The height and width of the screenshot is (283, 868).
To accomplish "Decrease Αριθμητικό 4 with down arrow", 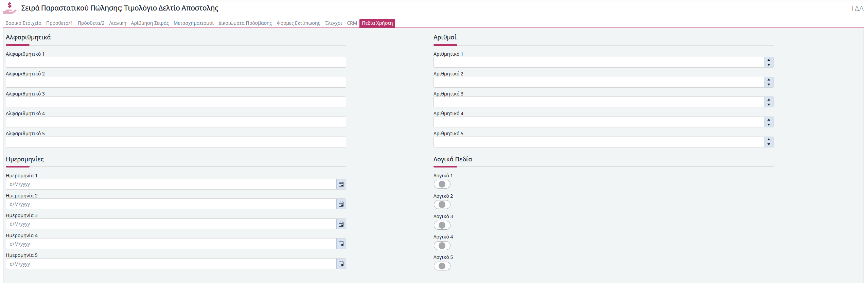I will tap(769, 124).
